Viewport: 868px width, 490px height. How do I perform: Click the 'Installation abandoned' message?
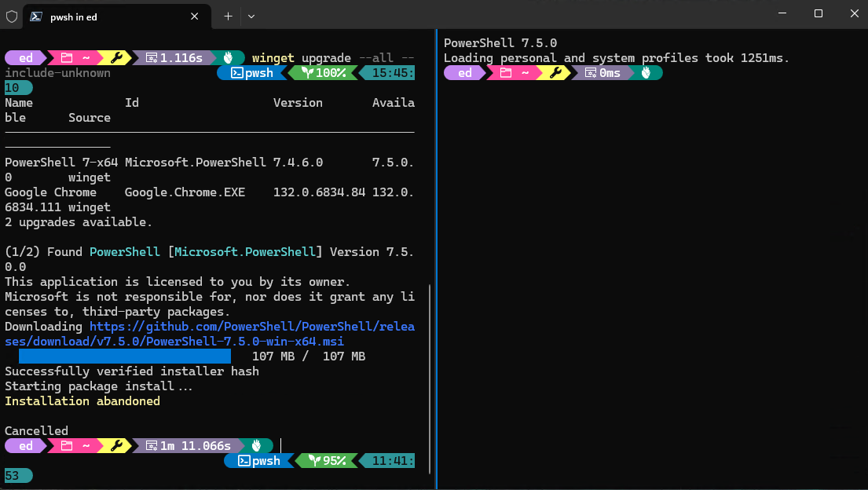(82, 400)
